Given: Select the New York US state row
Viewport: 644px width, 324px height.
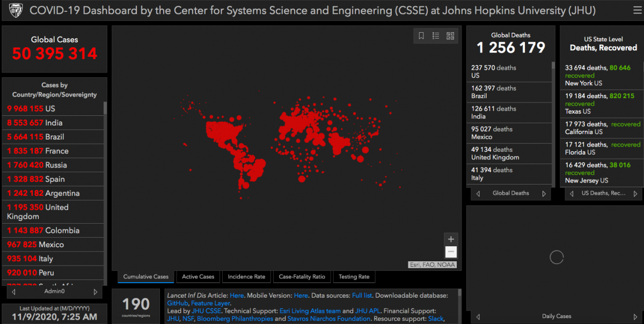Looking at the screenshot, I should 603,76.
